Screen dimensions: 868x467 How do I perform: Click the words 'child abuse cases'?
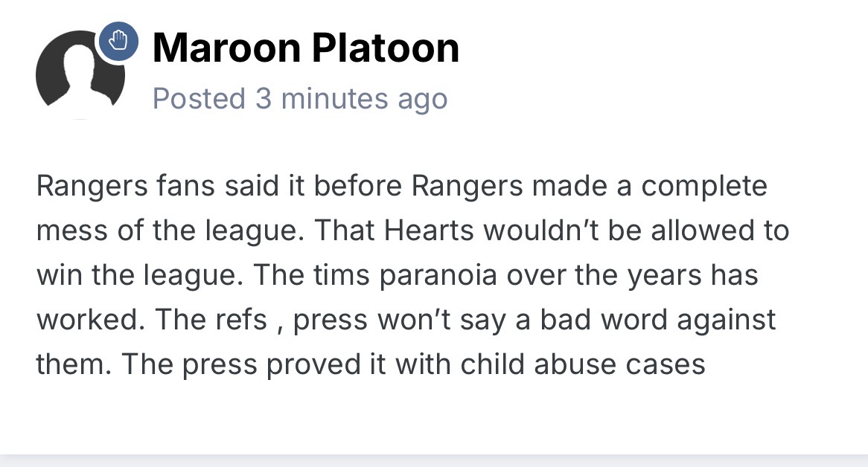[582, 364]
